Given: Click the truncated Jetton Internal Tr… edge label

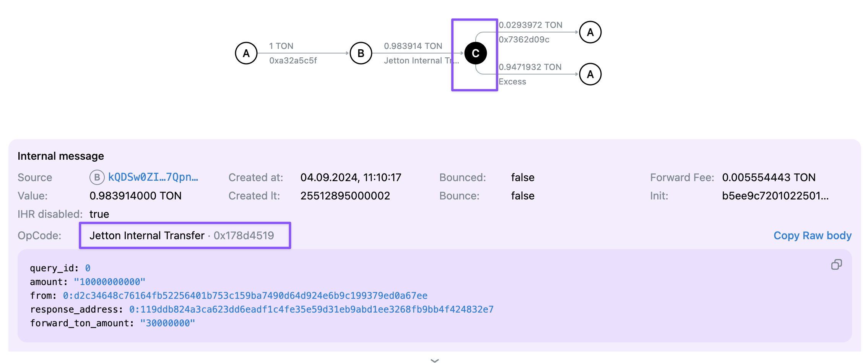Looking at the screenshot, I should point(421,61).
